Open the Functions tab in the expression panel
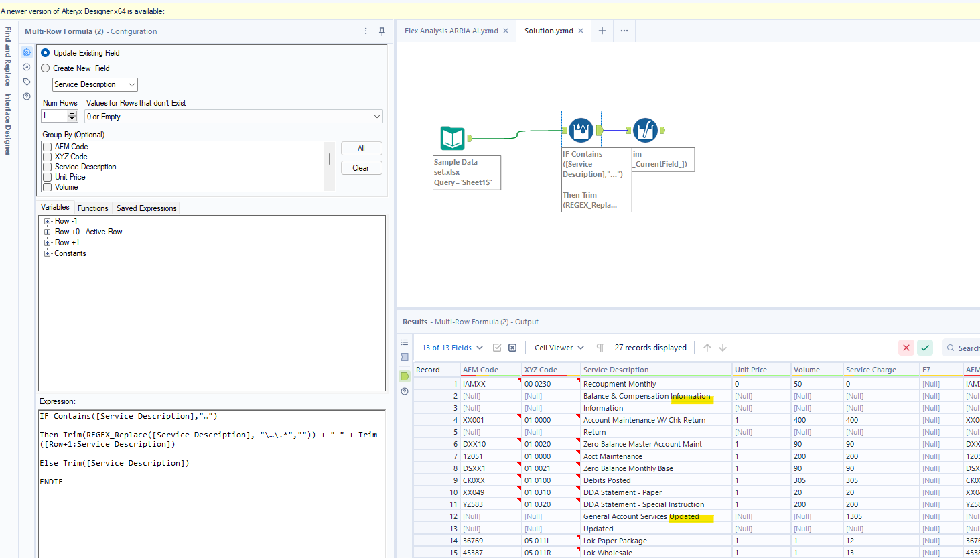This screenshot has height=558, width=980. (x=92, y=208)
